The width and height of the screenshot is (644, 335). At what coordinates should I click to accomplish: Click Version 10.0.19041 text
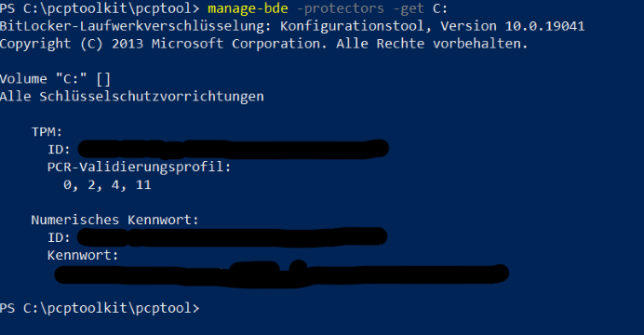[x=512, y=26]
